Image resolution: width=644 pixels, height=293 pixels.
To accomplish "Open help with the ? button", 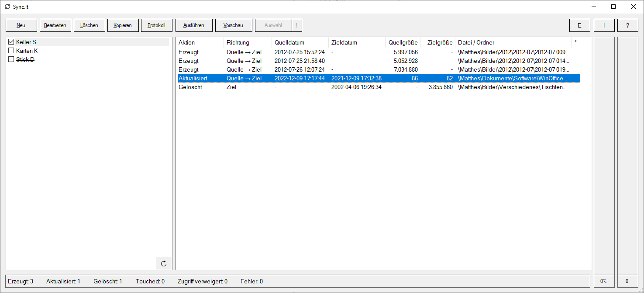I will pyautogui.click(x=628, y=25).
